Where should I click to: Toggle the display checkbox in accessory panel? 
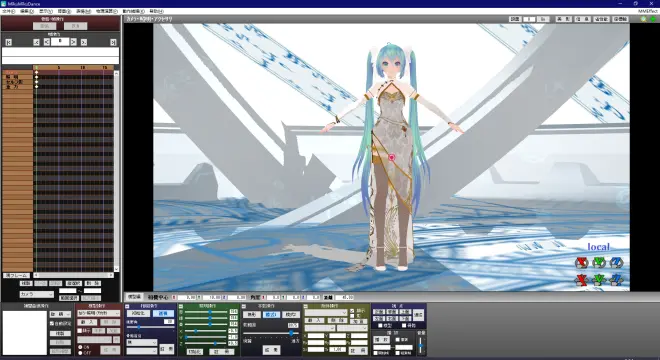(x=352, y=311)
